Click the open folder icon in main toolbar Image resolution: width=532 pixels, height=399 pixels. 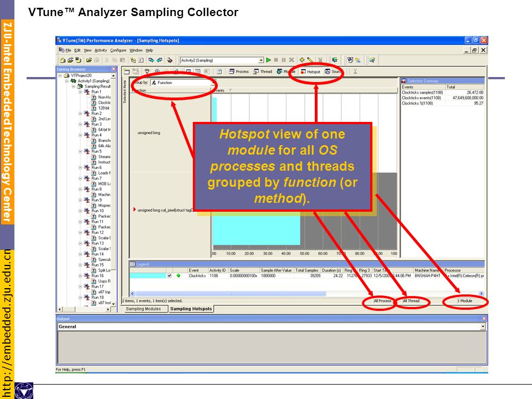pyautogui.click(x=89, y=60)
